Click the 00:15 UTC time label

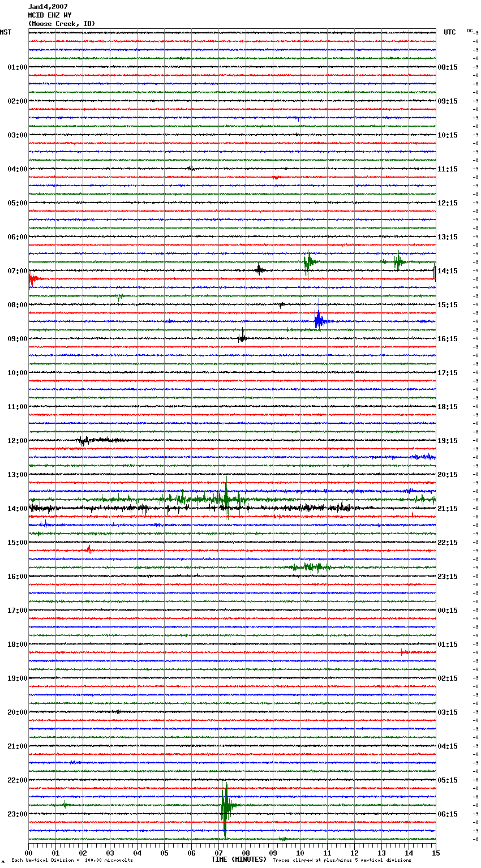point(448,611)
